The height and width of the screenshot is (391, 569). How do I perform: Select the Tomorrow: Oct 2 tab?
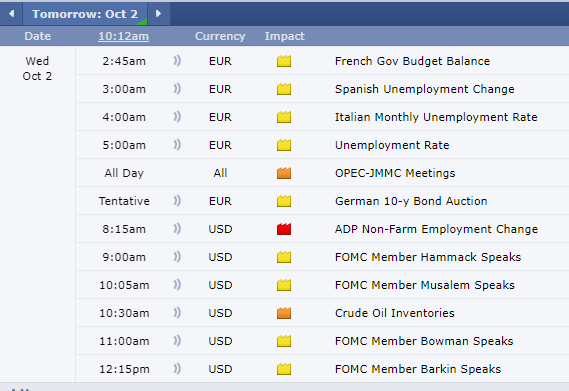85,14
